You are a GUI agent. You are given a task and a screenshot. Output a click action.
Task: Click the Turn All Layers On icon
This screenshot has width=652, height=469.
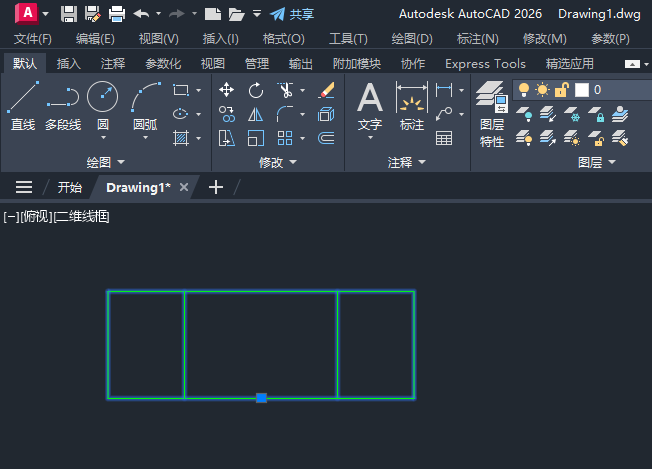(x=524, y=138)
